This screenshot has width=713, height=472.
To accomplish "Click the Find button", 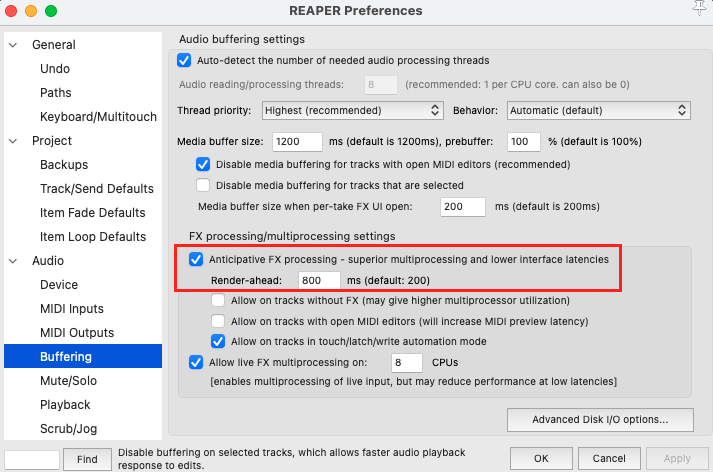I will click(x=87, y=459).
